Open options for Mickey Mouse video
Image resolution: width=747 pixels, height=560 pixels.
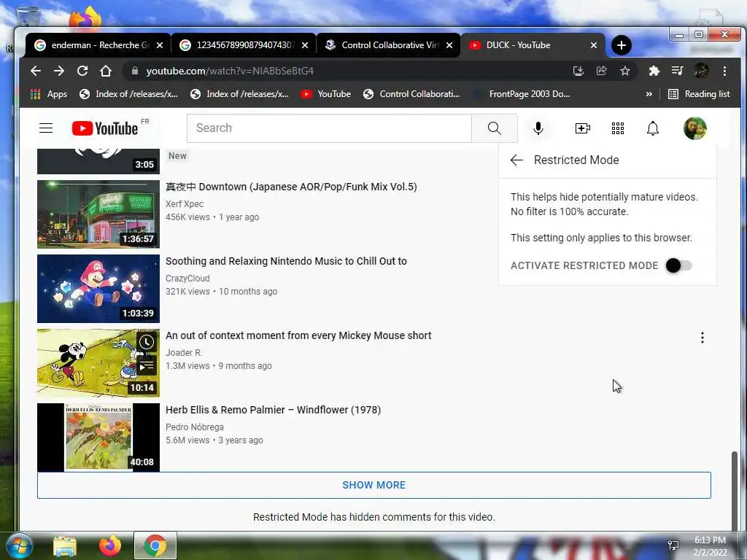click(703, 338)
